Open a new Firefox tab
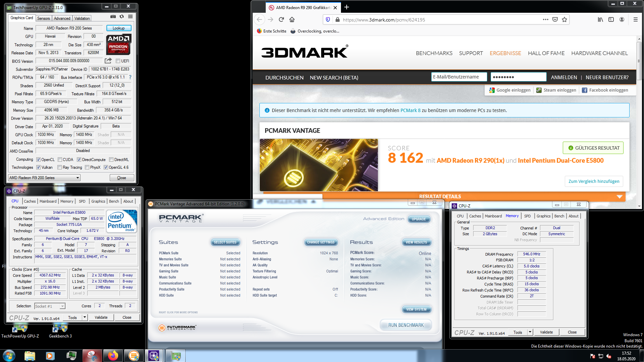Image resolution: width=644 pixels, height=362 pixels. pyautogui.click(x=347, y=7)
